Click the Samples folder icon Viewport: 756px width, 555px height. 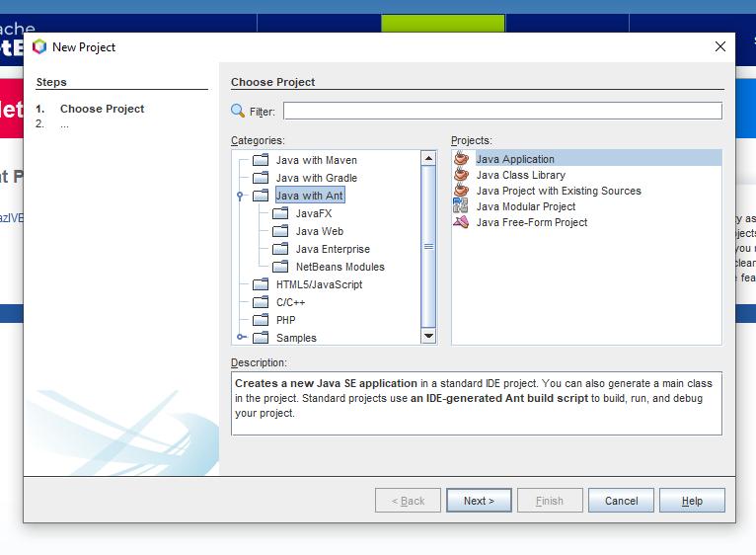pyautogui.click(x=261, y=338)
